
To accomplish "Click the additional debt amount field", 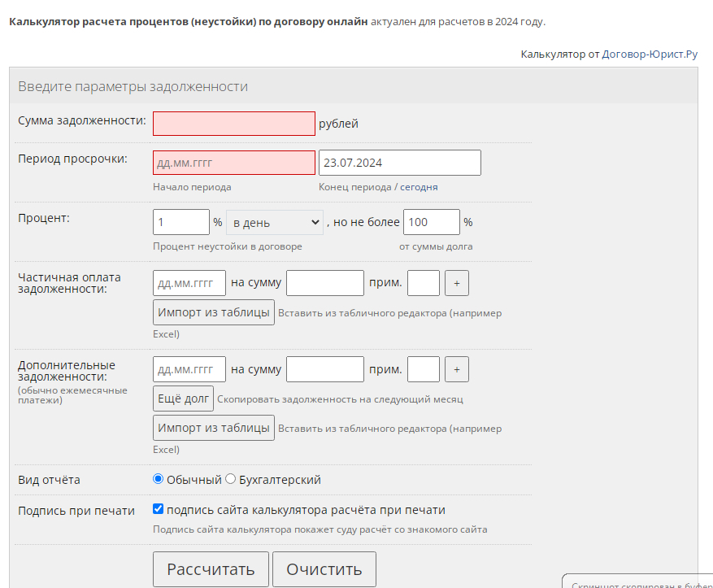I will click(325, 369).
